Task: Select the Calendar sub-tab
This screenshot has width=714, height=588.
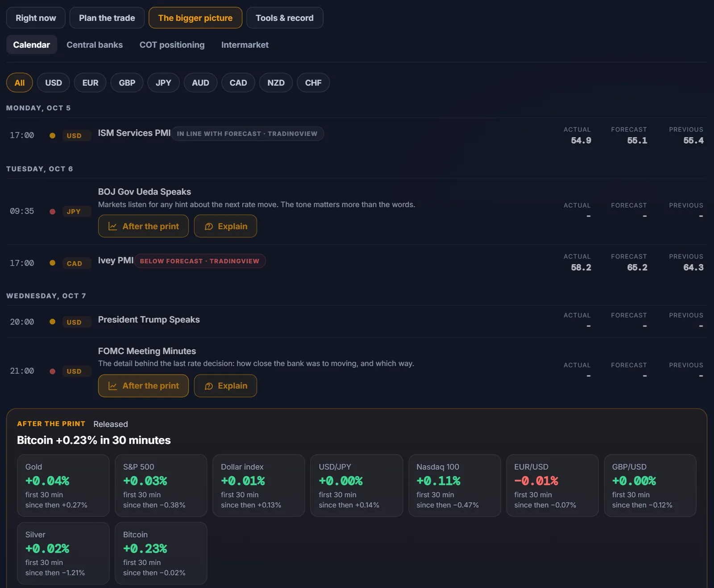Action: point(32,45)
